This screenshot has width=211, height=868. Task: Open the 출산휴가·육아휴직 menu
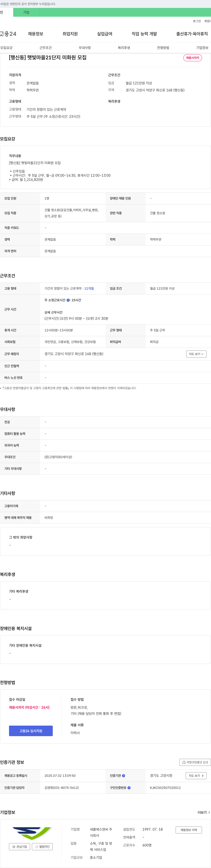192,34
